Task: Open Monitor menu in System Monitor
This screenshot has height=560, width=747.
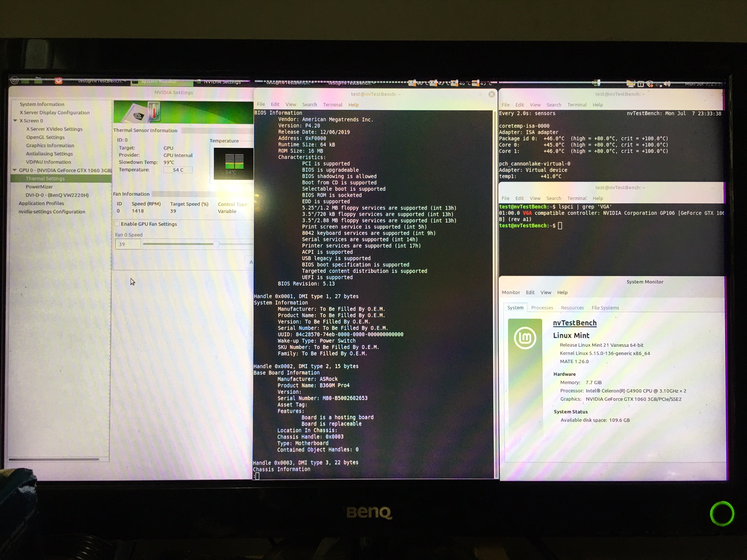Action: [x=511, y=292]
